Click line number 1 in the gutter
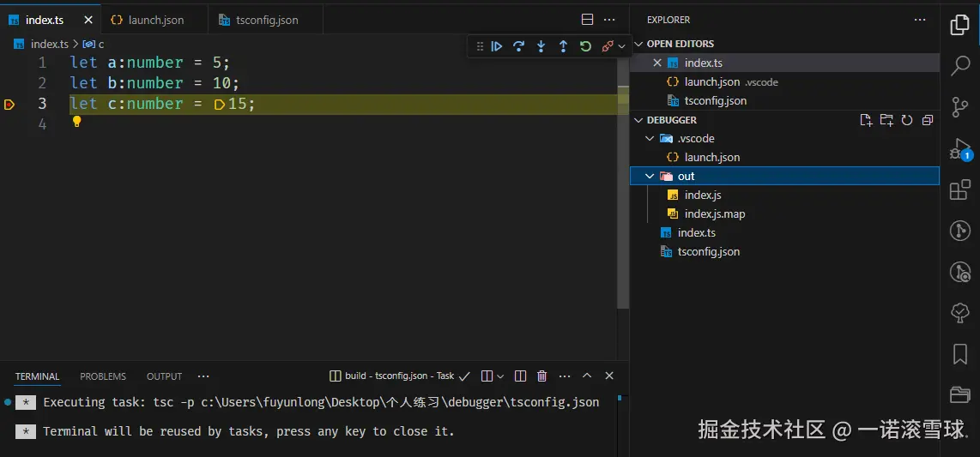Viewport: 980px width, 457px height. (42, 63)
